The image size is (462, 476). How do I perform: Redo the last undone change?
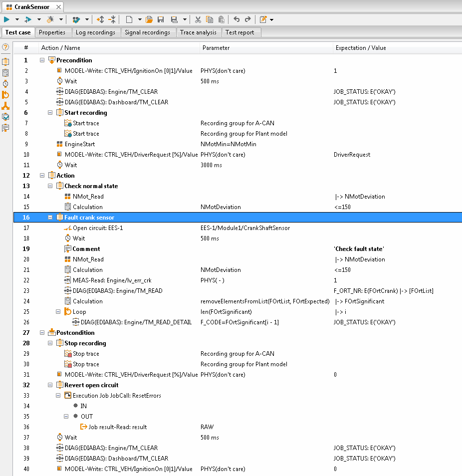247,19
